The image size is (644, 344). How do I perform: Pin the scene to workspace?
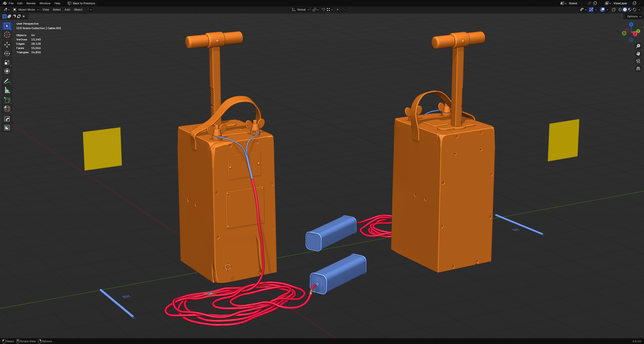click(589, 3)
